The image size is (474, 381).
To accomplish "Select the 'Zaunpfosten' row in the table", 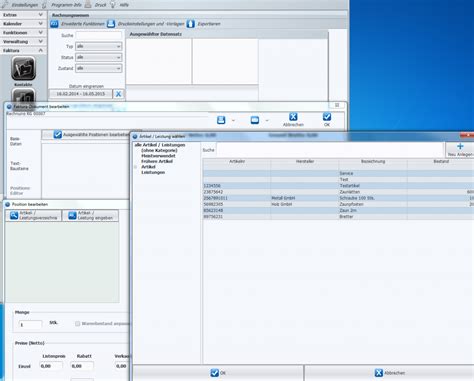I will (338, 204).
